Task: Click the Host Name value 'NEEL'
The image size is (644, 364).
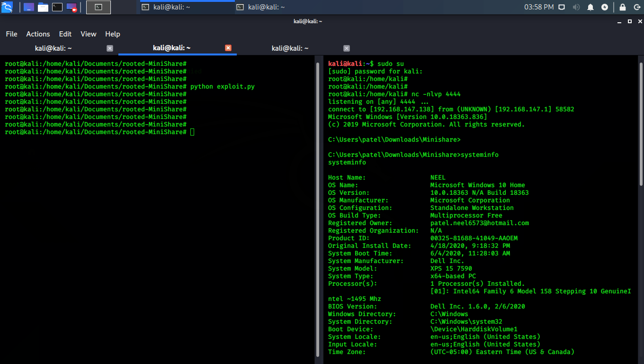Action: click(438, 178)
